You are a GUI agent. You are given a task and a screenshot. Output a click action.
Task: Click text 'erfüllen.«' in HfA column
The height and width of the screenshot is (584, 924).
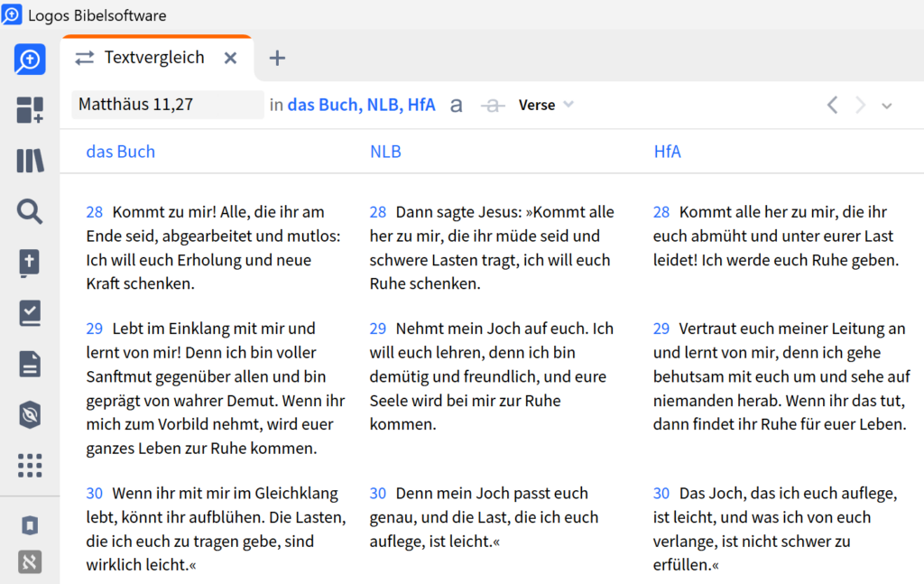click(x=686, y=565)
